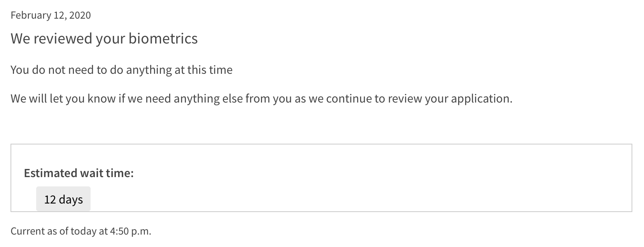Click the Current as of today timestamp
This screenshot has width=644, height=247.
[81, 231]
